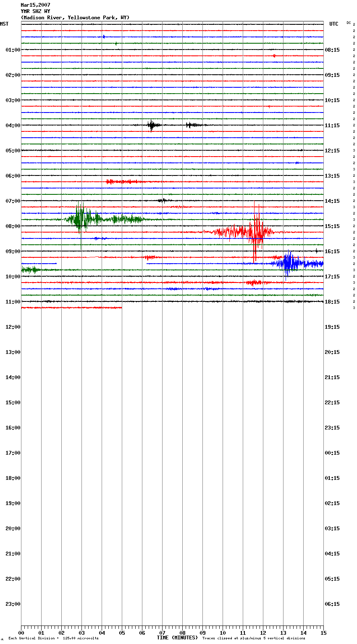
Task: Click "Each Vertical Division = 125.00 microvolts" footer
Action: point(53,639)
